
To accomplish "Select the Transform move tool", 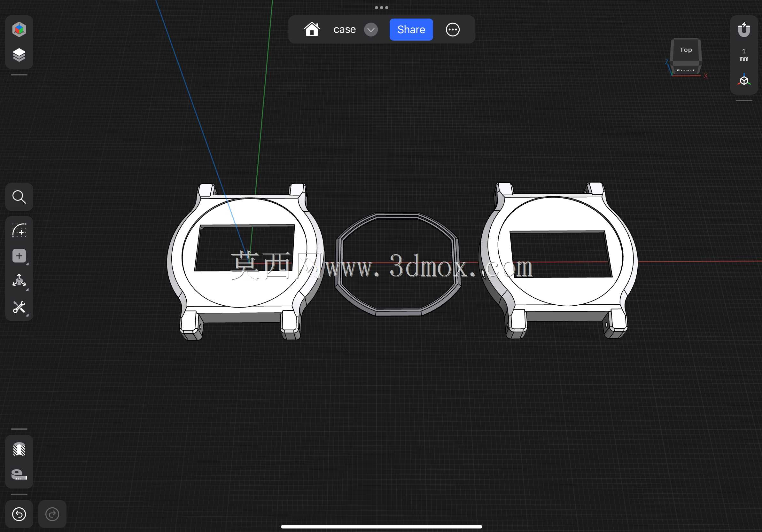I will 19,281.
